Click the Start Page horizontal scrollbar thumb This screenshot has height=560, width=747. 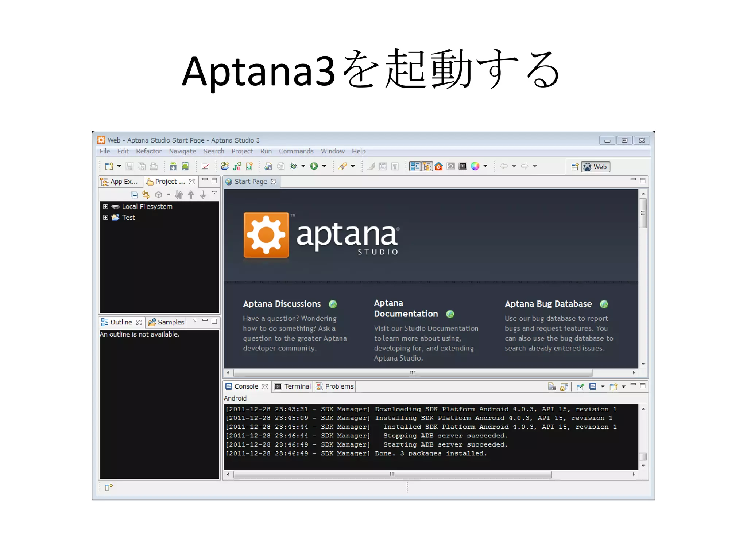[413, 373]
